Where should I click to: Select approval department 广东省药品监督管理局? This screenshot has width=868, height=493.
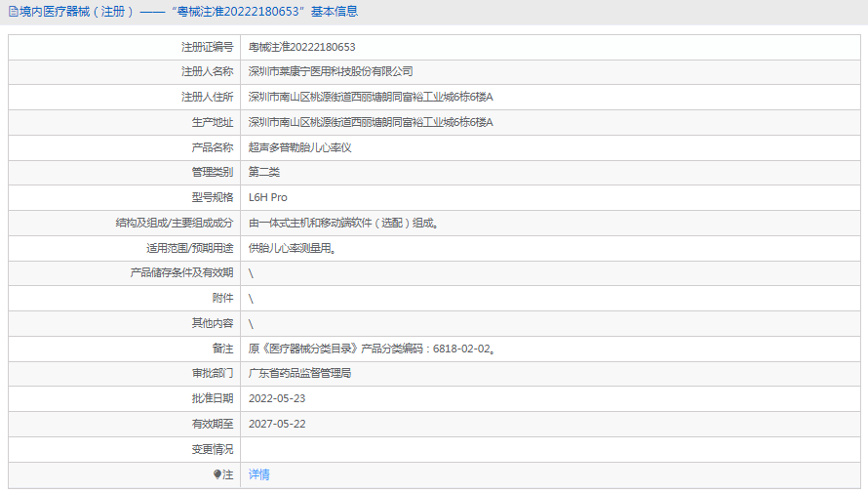300,373
